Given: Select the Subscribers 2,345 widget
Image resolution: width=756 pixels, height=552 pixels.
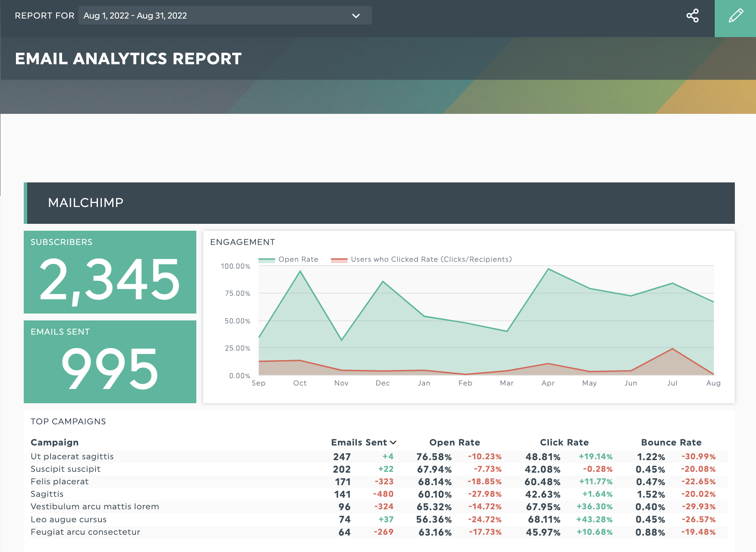Looking at the screenshot, I should click(x=110, y=272).
